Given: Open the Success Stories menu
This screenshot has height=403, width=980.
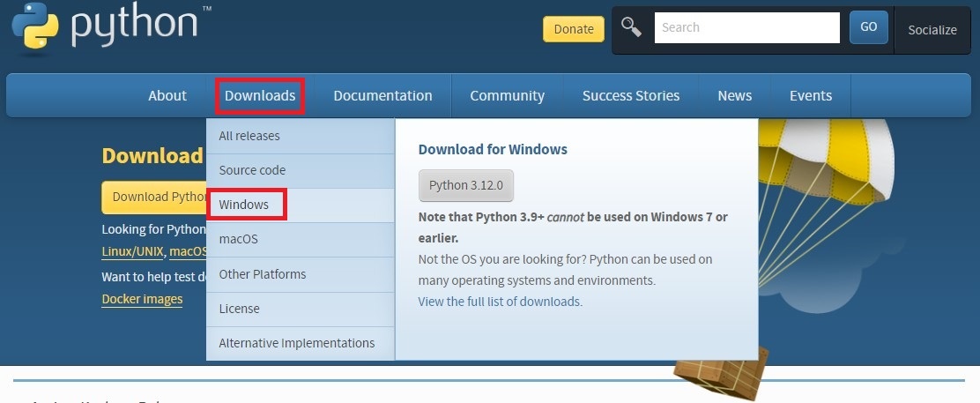Looking at the screenshot, I should click(631, 96).
